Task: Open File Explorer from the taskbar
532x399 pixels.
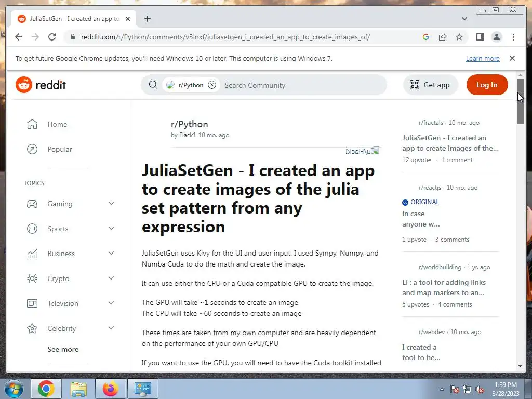Action: pyautogui.click(x=79, y=389)
